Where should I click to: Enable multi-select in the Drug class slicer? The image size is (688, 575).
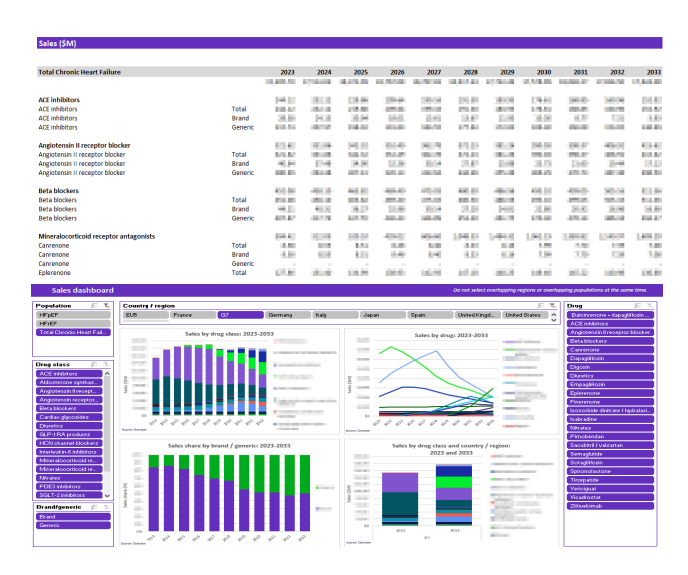tap(92, 364)
